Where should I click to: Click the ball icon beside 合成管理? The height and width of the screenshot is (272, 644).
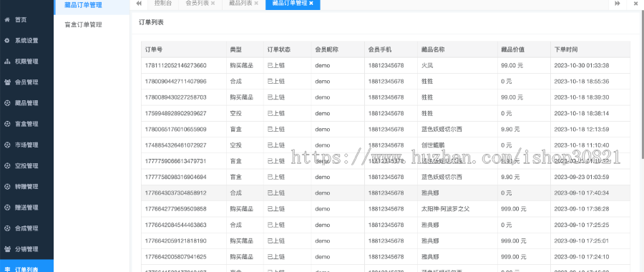7,228
